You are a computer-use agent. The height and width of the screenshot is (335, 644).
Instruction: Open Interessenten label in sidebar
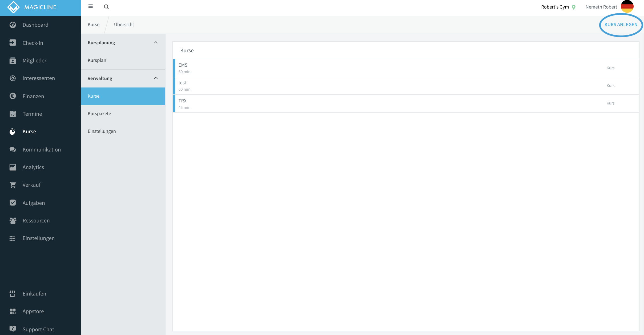(39, 78)
